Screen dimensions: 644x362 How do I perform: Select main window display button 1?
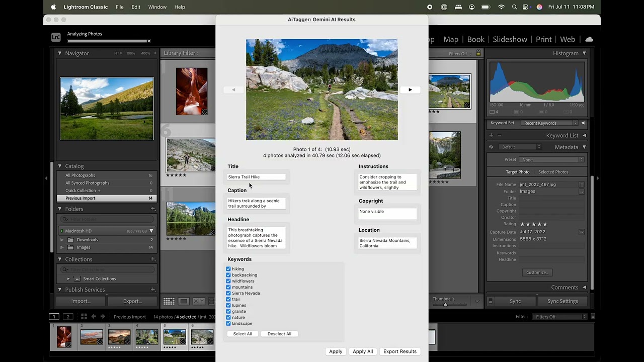(54, 317)
